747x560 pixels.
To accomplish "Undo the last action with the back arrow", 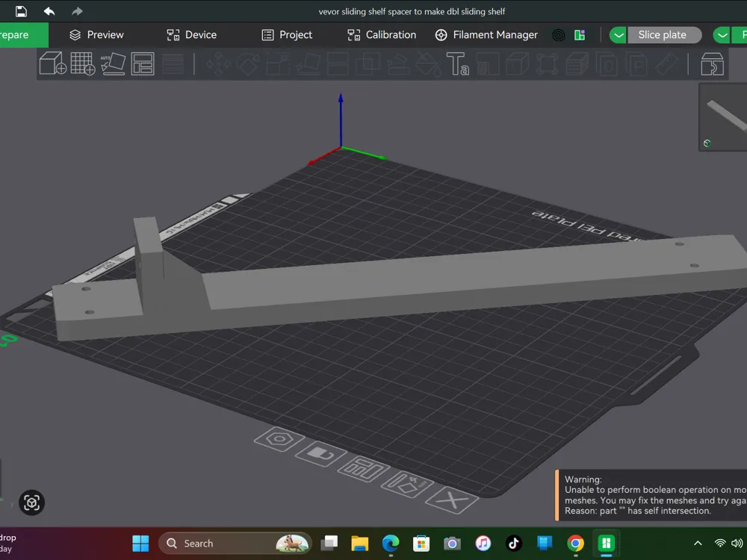I will point(49,11).
